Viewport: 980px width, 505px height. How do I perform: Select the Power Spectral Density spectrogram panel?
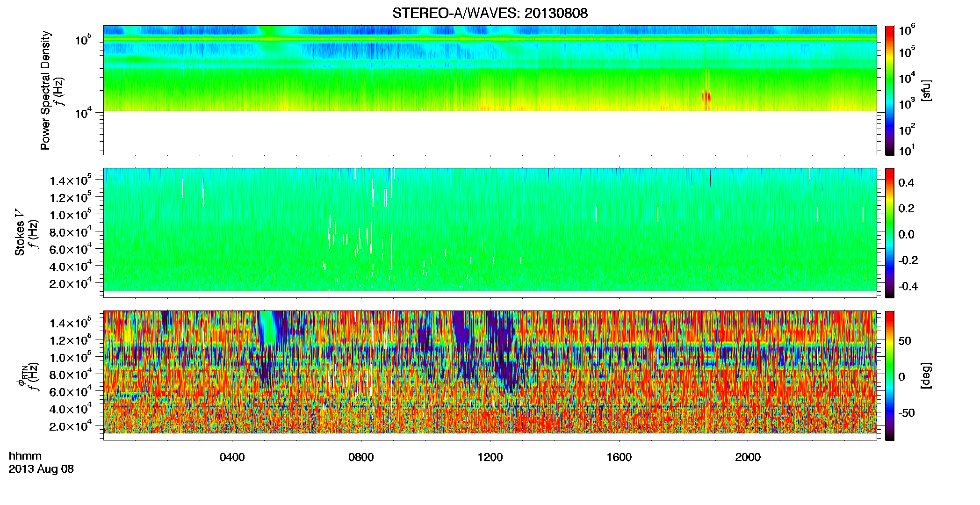(490, 90)
